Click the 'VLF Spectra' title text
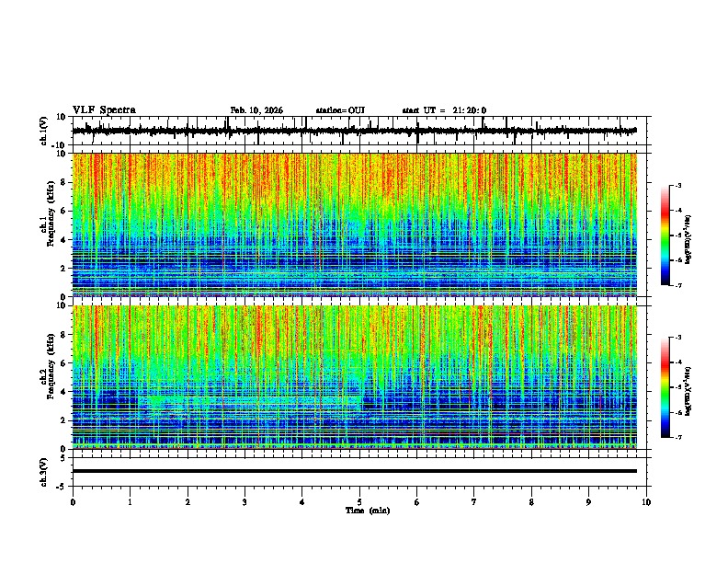The width and height of the screenshot is (728, 563). 104,110
